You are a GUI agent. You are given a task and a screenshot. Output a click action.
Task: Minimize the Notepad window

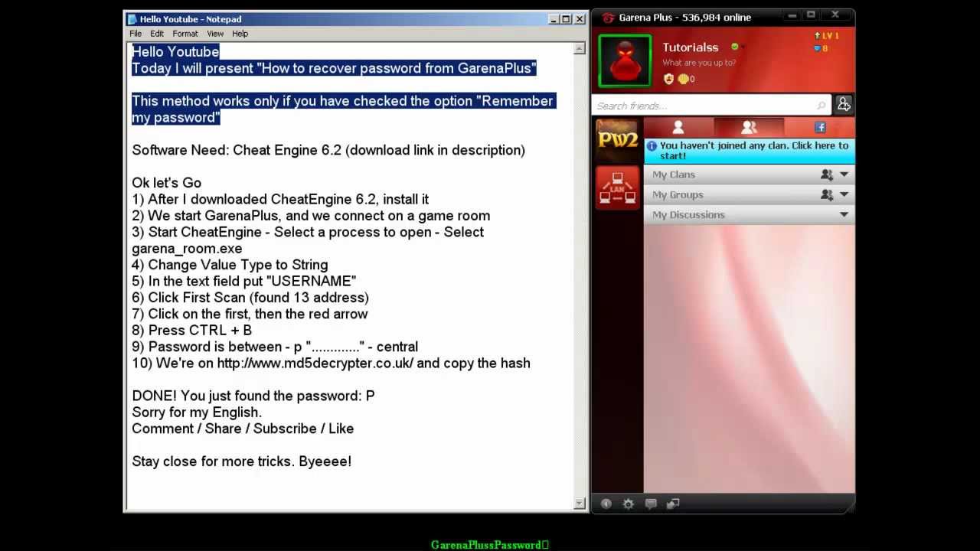pyautogui.click(x=554, y=19)
